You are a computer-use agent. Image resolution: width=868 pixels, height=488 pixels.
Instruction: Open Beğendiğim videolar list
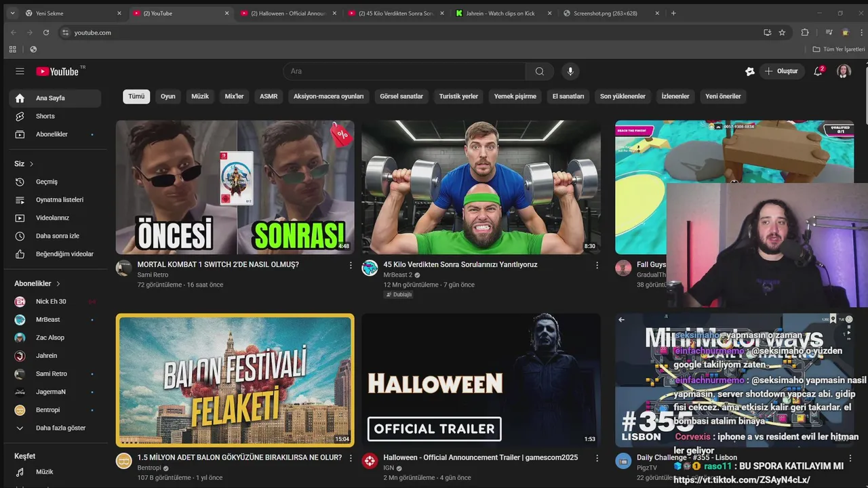point(55,254)
